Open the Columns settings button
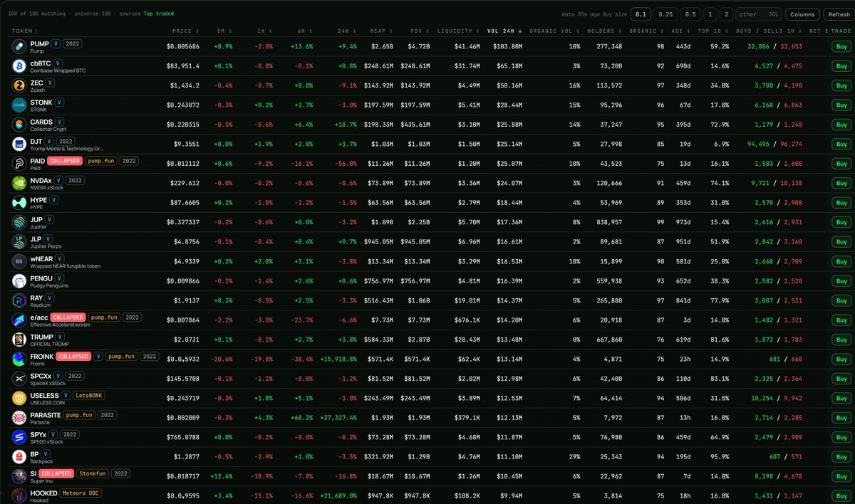The image size is (855, 504). 802,14
